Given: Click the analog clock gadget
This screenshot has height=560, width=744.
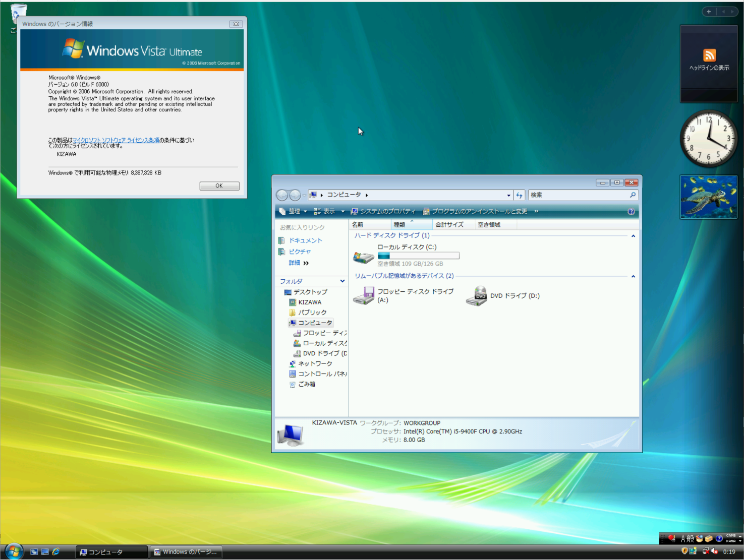Looking at the screenshot, I should [x=709, y=139].
